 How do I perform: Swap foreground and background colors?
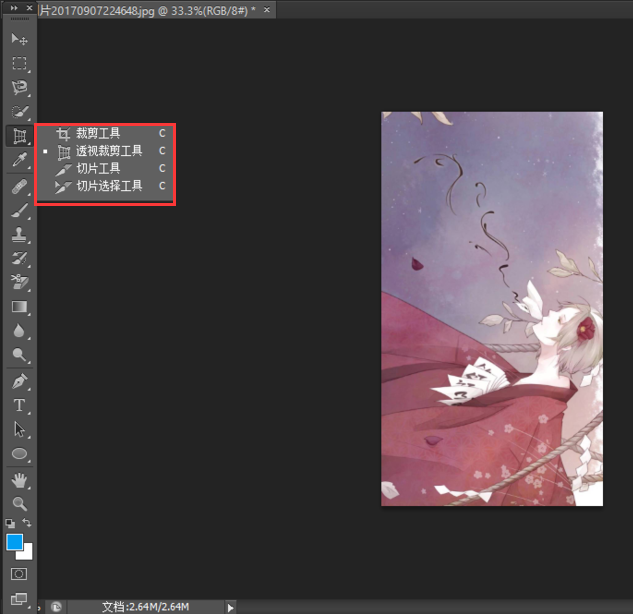(27, 523)
